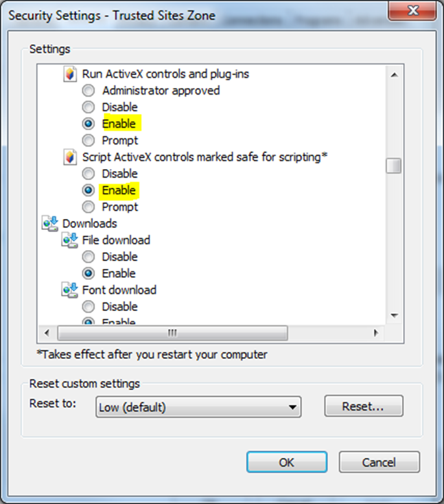
Task: Click the Reset... button
Action: [363, 407]
